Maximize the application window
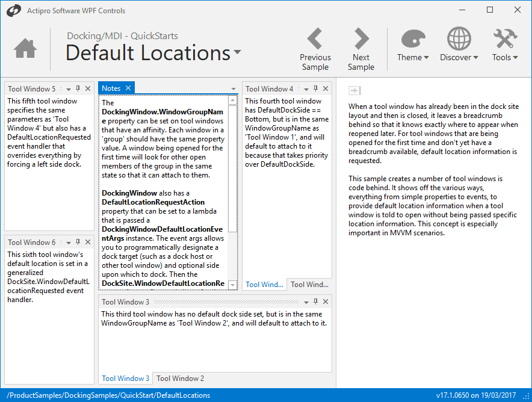Image resolution: width=532 pixels, height=402 pixels. 490,10
